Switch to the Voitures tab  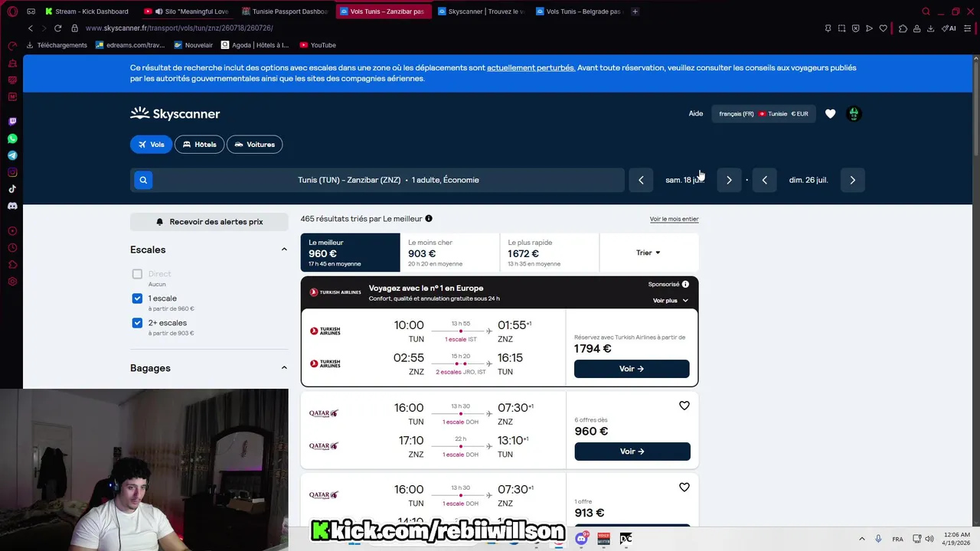pyautogui.click(x=254, y=144)
